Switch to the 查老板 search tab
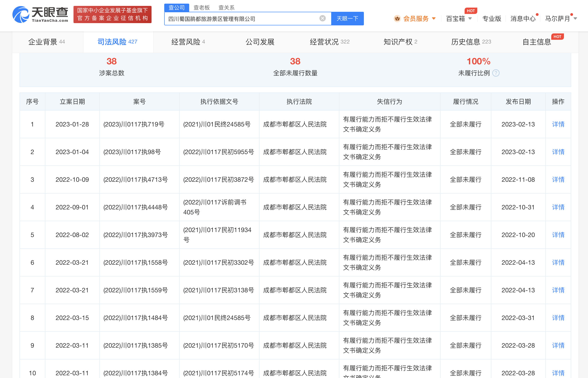This screenshot has width=588, height=378. 201,8
